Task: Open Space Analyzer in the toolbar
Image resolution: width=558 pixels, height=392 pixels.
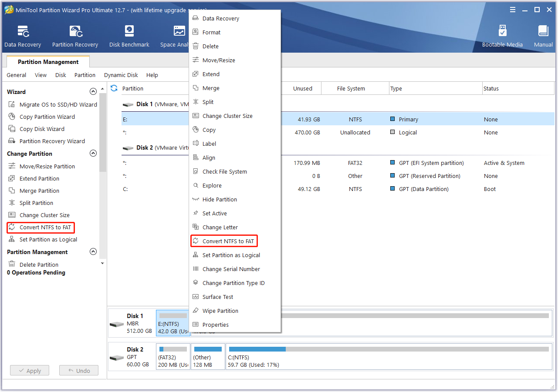Action: coord(174,37)
